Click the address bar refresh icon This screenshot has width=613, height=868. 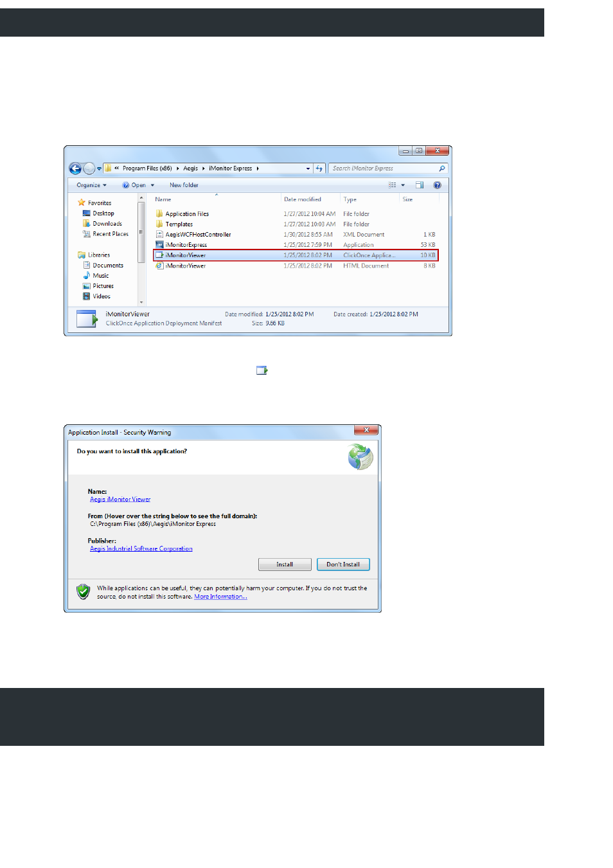click(319, 168)
